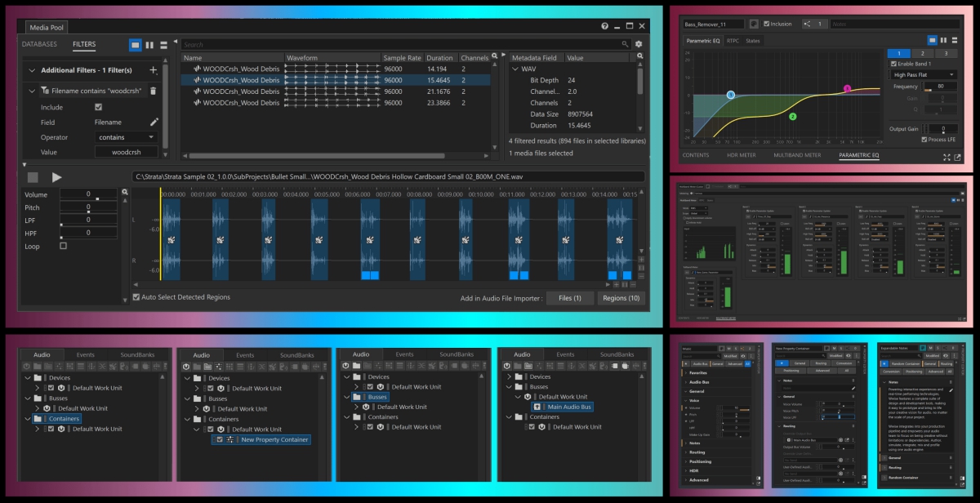Screen dimensions: 980x503
Task: Click the Media Pool search magnifier icon
Action: pyautogui.click(x=626, y=44)
